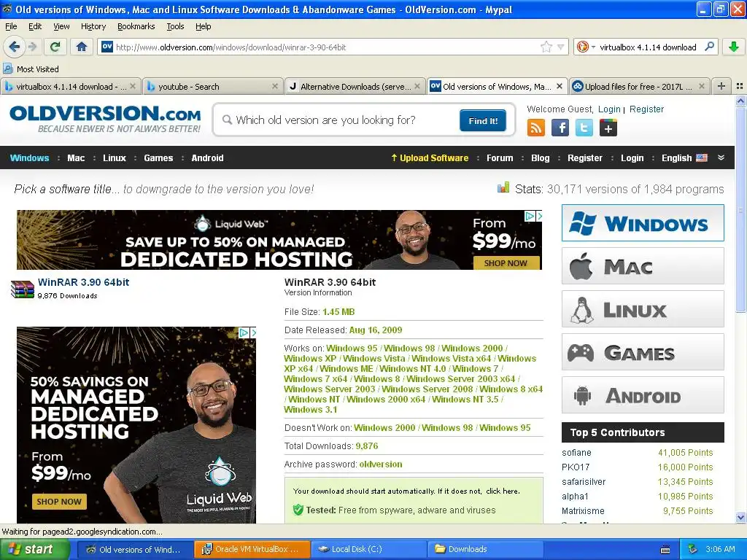747x560 pixels.
Task: Select Android in the site navigation bar
Action: 207,158
